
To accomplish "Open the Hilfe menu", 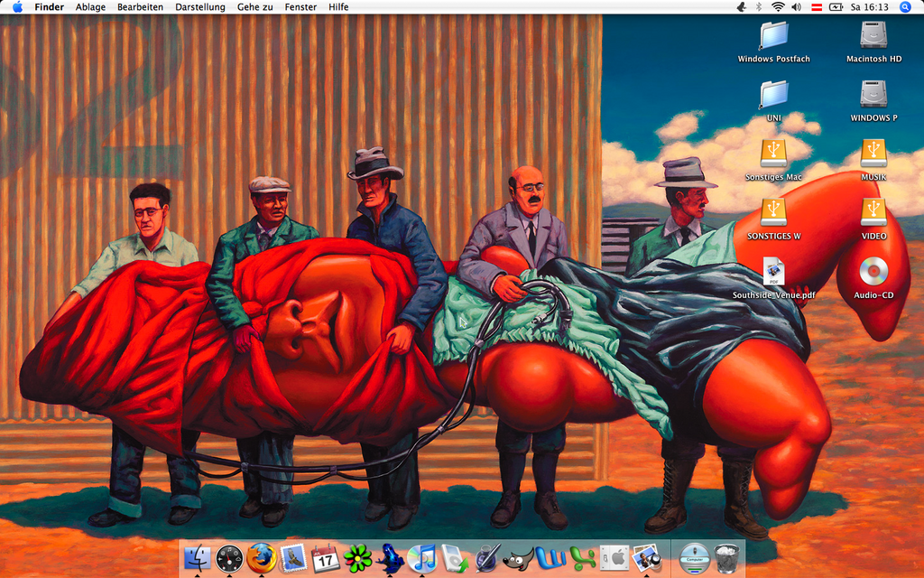I will (338, 7).
